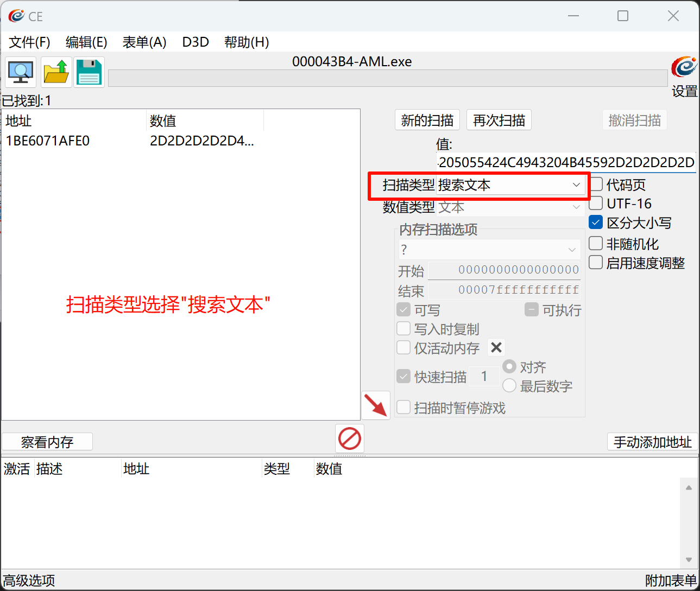Open the 文件(F) menu
The image size is (700, 591).
coord(29,42)
